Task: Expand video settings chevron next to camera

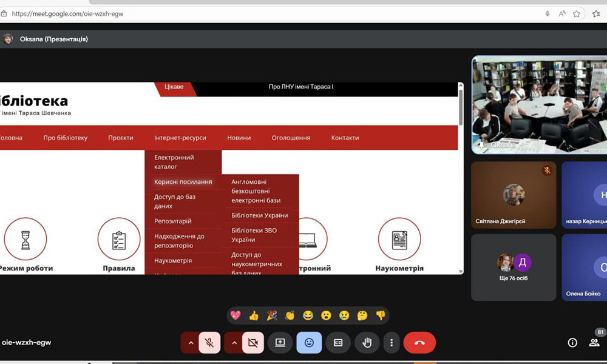Action: (234, 342)
